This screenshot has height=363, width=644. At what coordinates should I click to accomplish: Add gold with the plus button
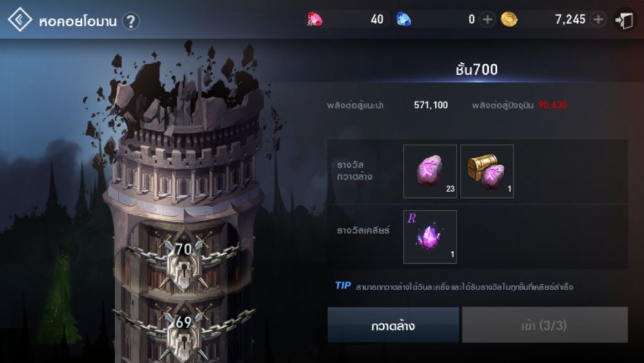[598, 19]
